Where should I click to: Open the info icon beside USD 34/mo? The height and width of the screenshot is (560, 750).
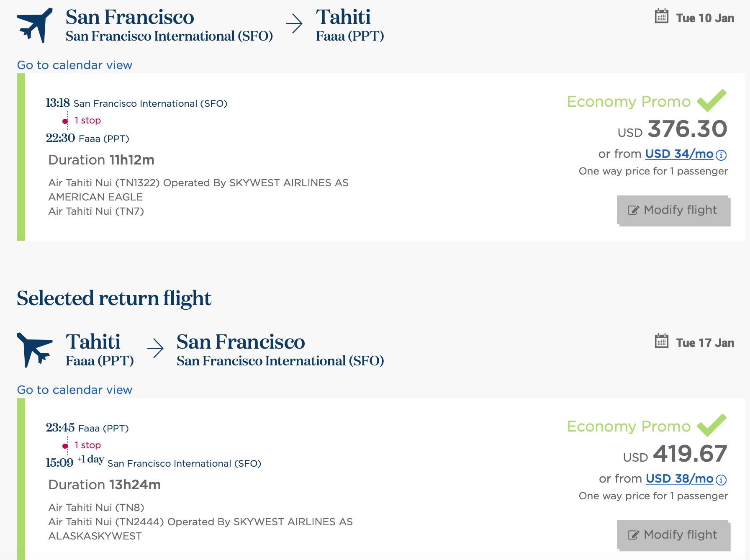(x=721, y=155)
